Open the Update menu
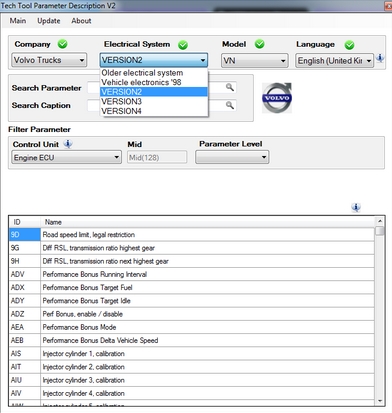 pos(49,21)
